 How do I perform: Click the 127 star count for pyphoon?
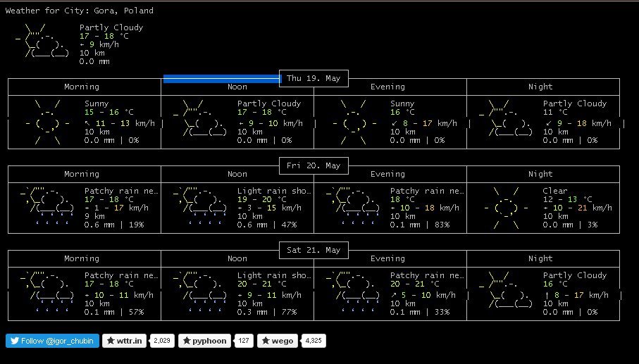243,341
